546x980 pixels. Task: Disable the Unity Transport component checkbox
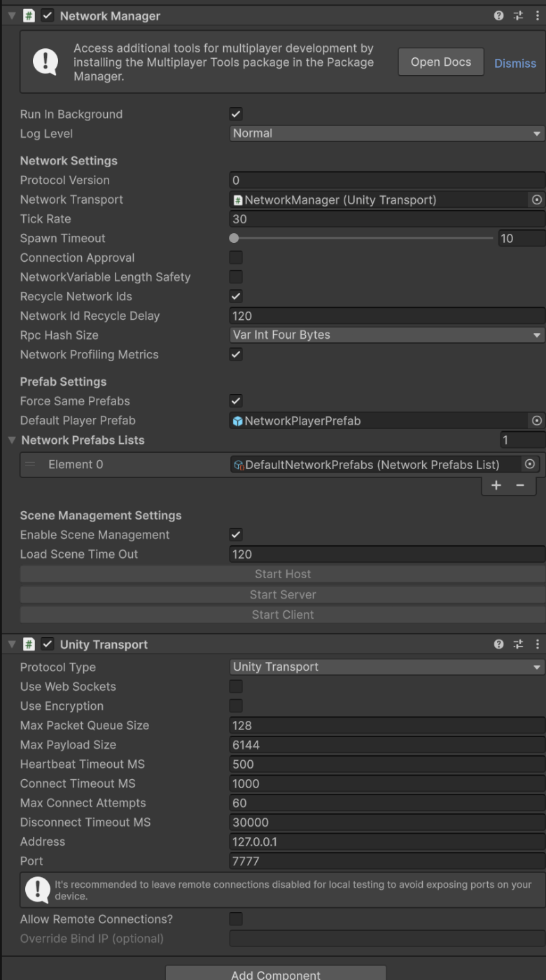tap(48, 645)
